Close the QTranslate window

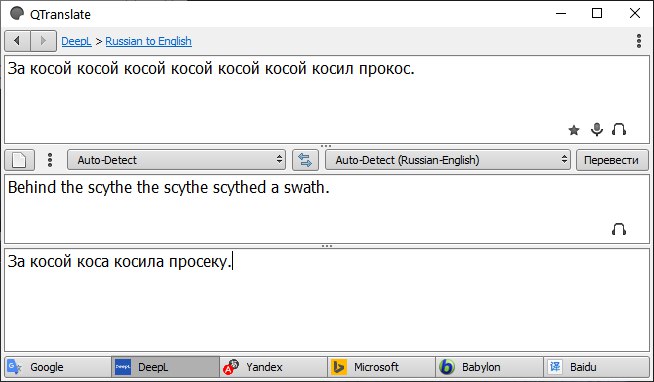click(634, 13)
